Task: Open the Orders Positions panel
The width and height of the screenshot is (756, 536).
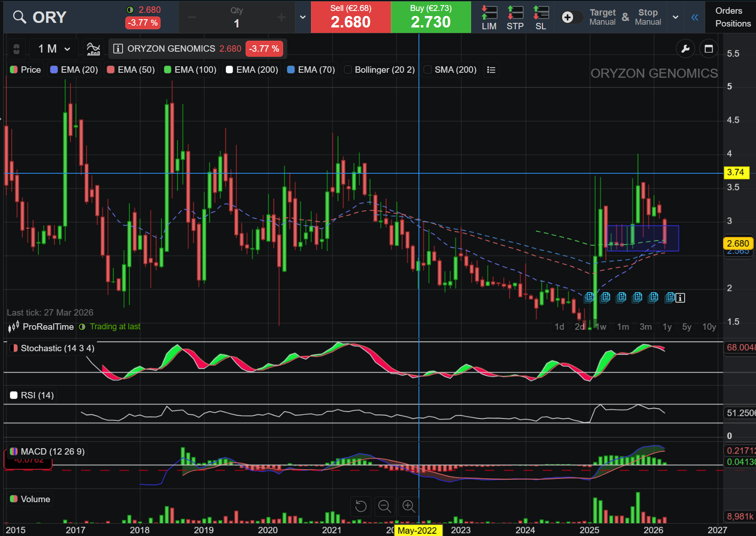Action: click(x=732, y=17)
